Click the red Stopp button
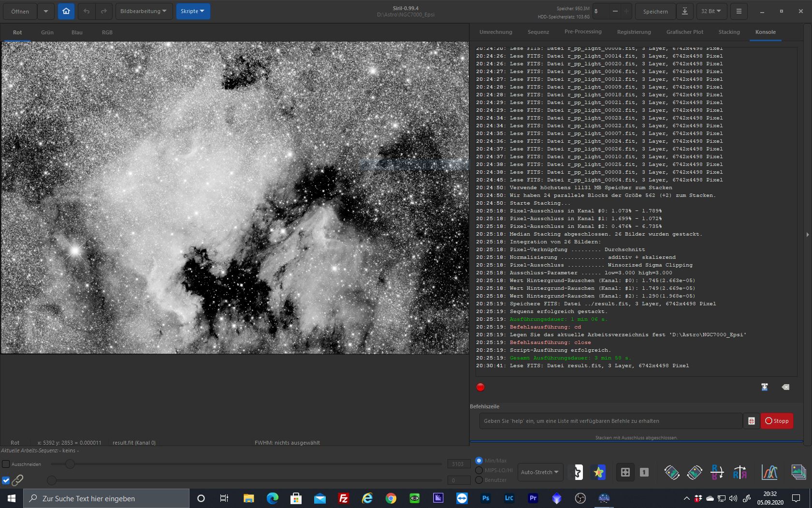Screen dimensions: 812x508 tap(777, 421)
